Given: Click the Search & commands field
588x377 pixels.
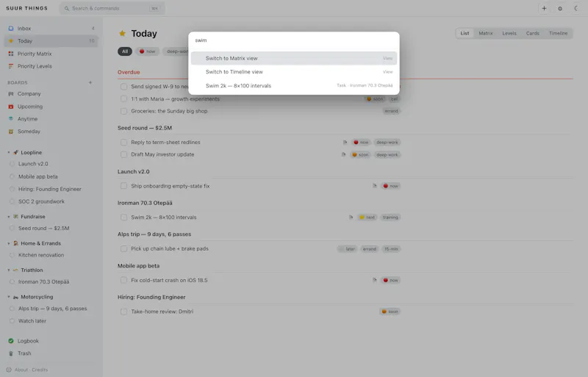Looking at the screenshot, I should pos(112,8).
